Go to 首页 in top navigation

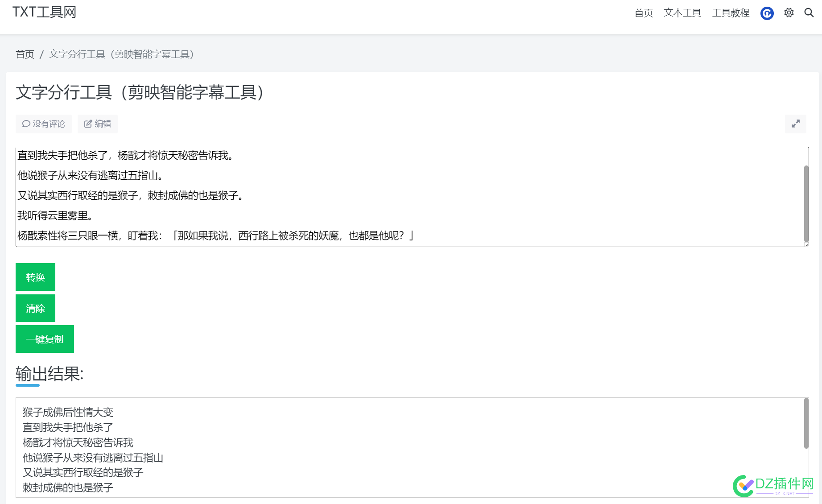pos(644,13)
